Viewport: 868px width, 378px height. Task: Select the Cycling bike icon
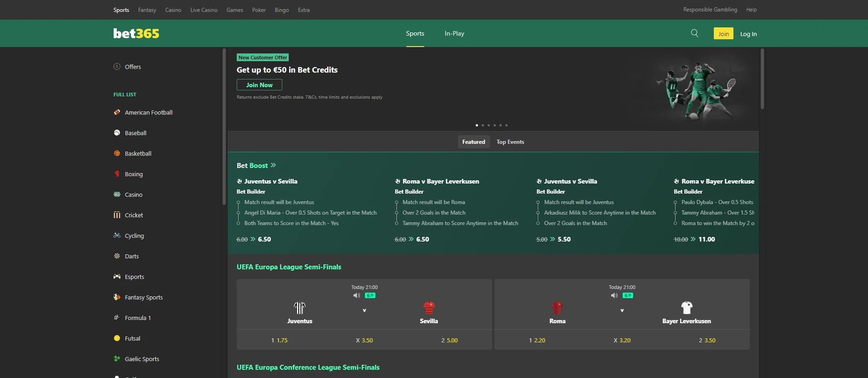click(x=117, y=236)
